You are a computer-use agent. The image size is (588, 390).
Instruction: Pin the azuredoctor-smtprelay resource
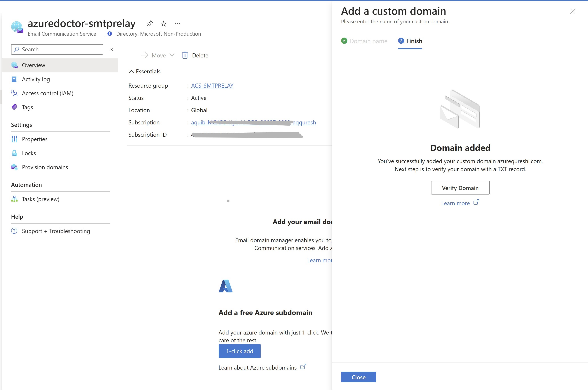click(x=150, y=24)
